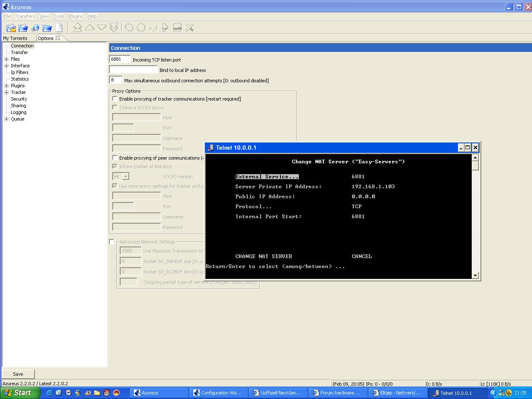Open MSN Messenger quick launch icon
The height and width of the screenshot is (399, 532).
78,393
